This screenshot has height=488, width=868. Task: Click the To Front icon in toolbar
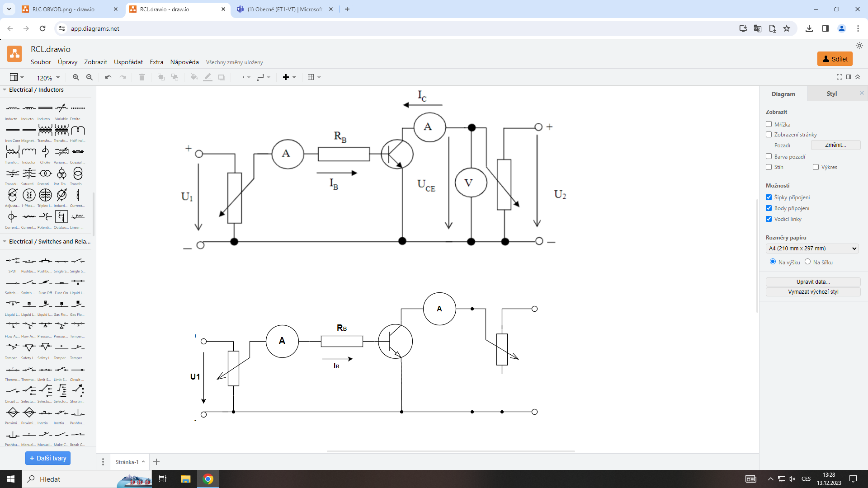pyautogui.click(x=161, y=77)
